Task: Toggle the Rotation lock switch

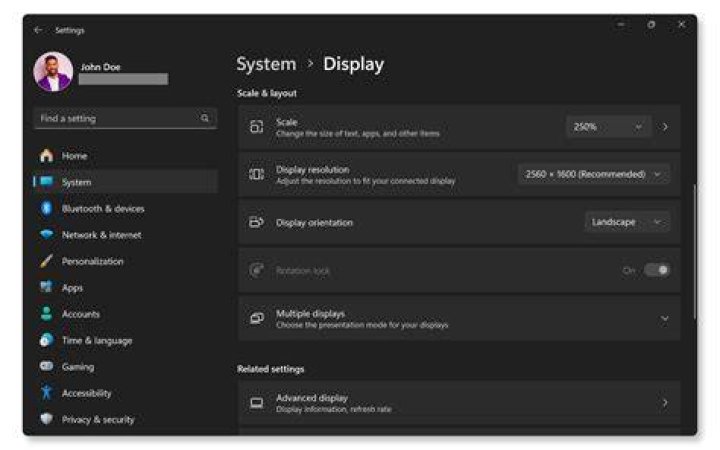Action: tap(657, 270)
